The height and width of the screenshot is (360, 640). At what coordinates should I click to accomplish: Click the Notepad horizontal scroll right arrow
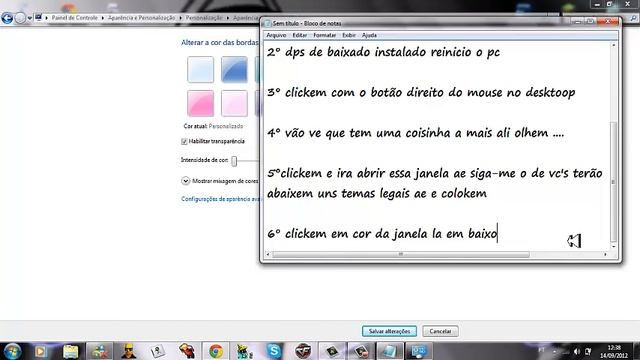point(605,254)
